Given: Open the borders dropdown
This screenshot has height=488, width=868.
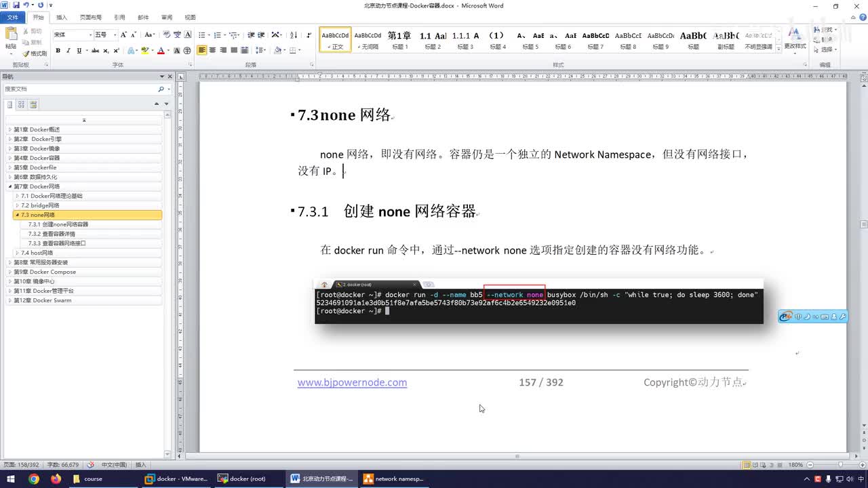Looking at the screenshot, I should tap(299, 51).
